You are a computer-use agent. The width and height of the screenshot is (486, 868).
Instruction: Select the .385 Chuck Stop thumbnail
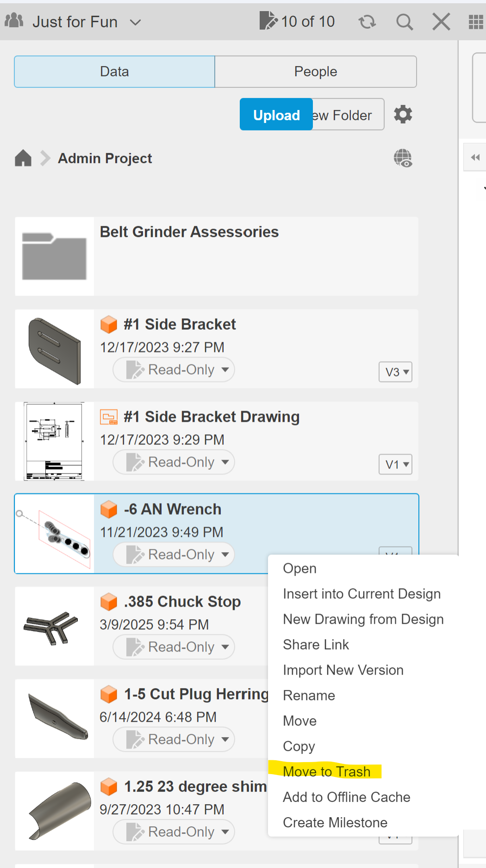(x=54, y=626)
